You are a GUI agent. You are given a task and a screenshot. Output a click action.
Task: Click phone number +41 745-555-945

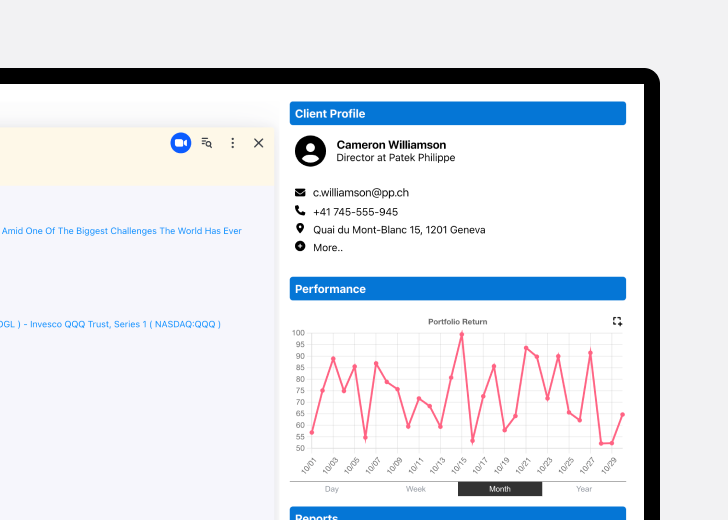[355, 212]
